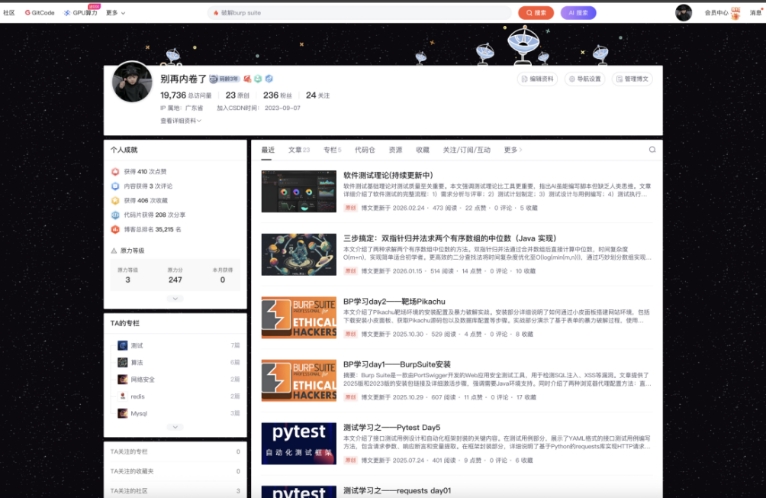Screen dimensions: 767x498
Task: Click the 代码片分享 achievement icon (208)
Action: pos(115,215)
